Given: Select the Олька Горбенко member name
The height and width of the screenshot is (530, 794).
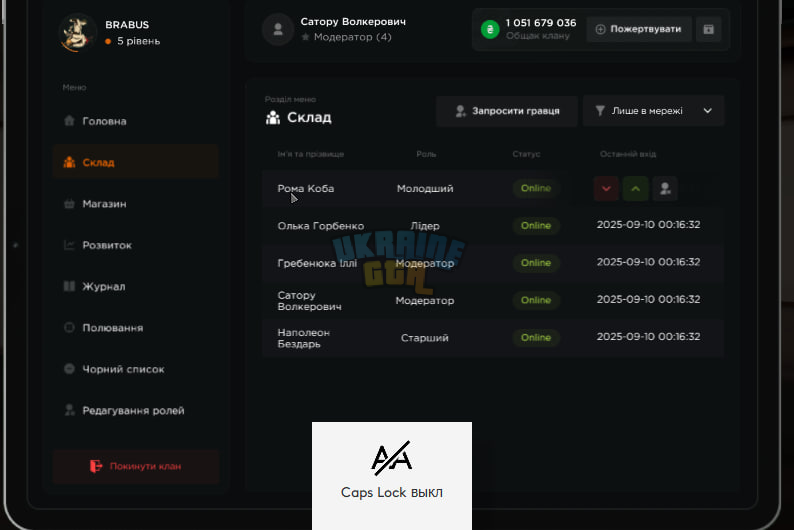Looking at the screenshot, I should click(x=321, y=226).
